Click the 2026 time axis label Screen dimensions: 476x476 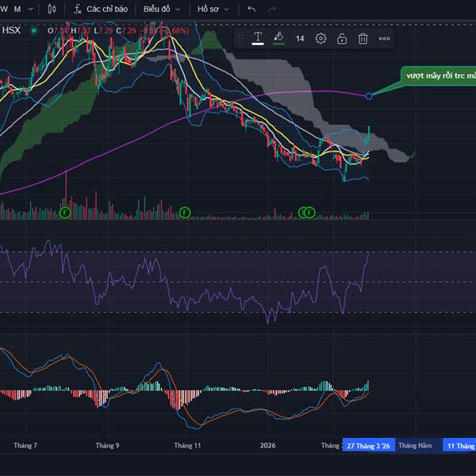[x=267, y=445]
